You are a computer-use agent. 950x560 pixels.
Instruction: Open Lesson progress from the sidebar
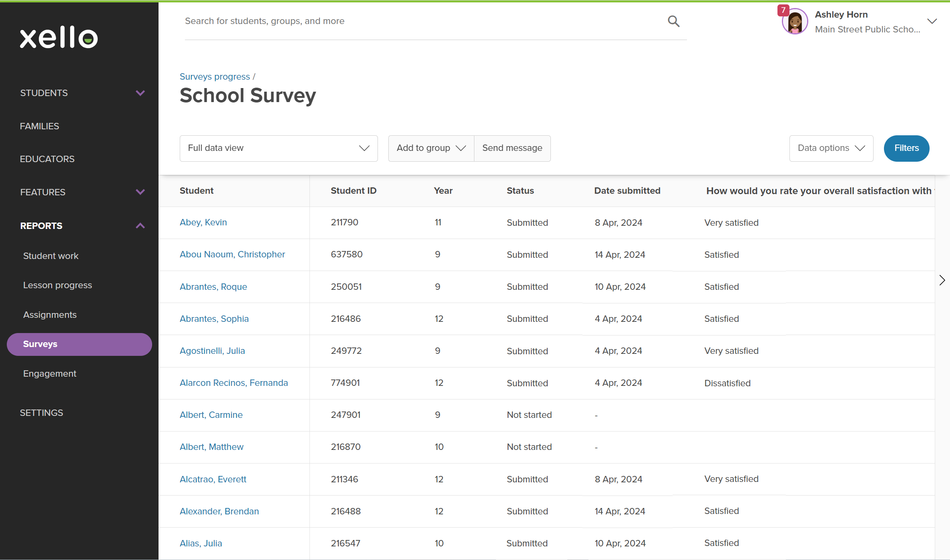[x=57, y=285]
